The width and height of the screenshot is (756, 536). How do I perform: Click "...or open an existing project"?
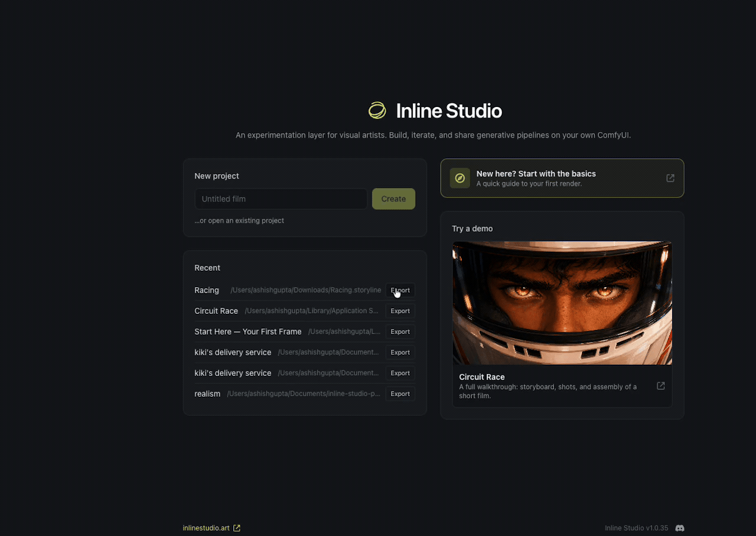point(239,220)
